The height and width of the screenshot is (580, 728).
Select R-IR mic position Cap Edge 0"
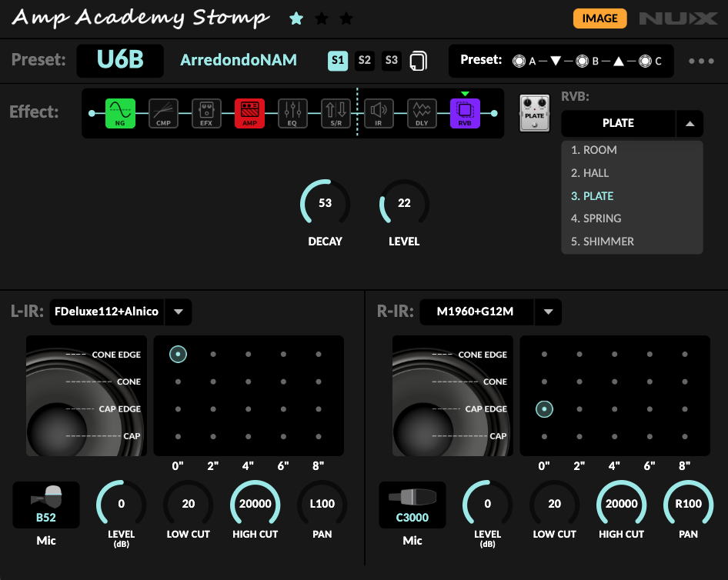pos(544,409)
